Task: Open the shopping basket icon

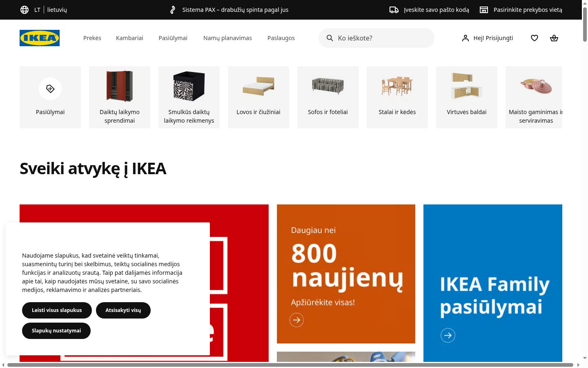Action: (x=554, y=38)
